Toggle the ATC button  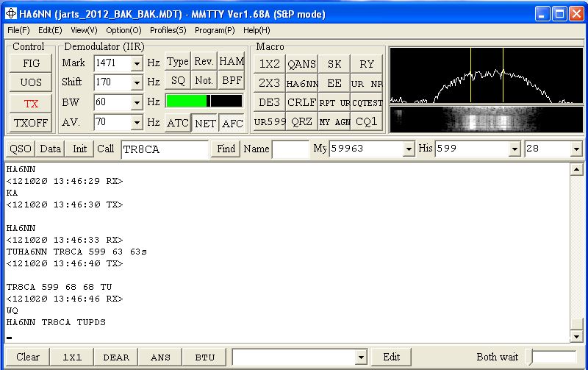click(178, 123)
